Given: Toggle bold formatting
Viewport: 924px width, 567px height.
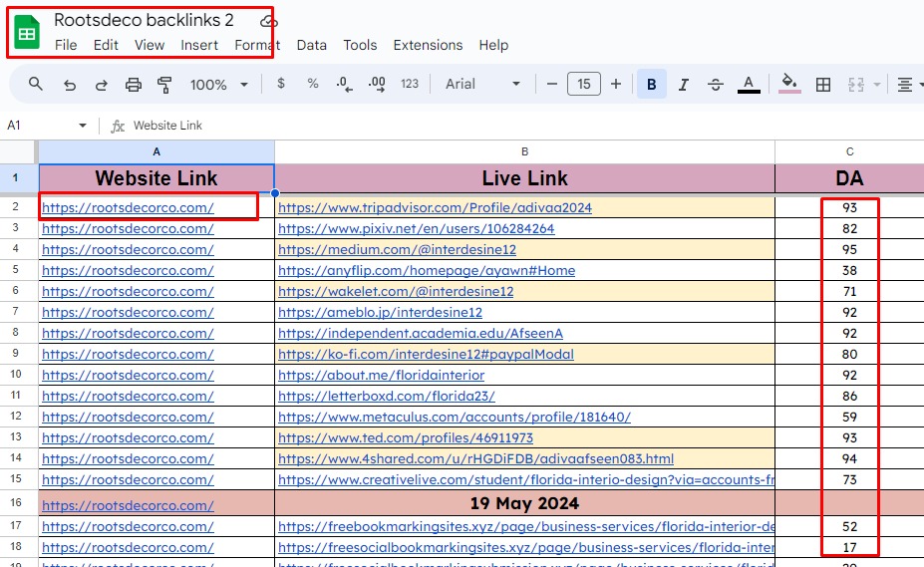Looking at the screenshot, I should [652, 85].
